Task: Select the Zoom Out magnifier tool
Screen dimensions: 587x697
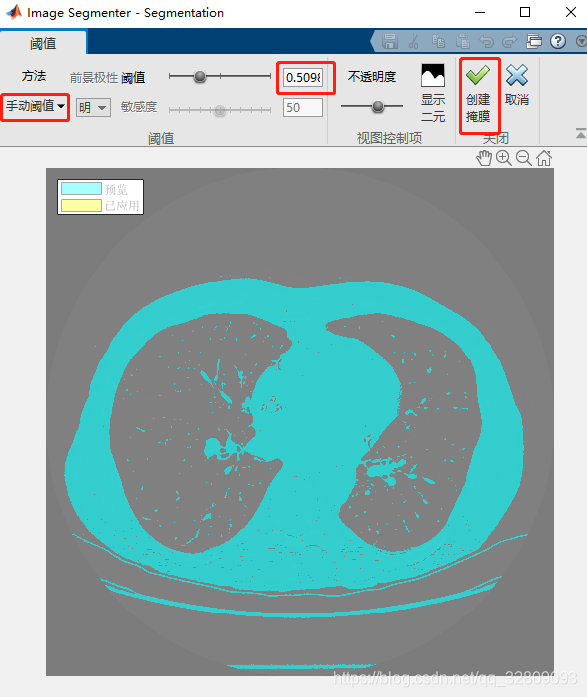Action: pos(524,158)
